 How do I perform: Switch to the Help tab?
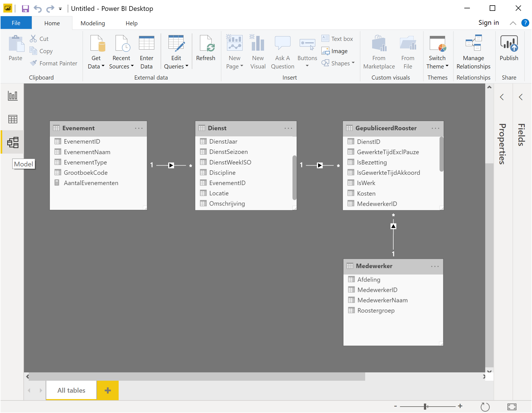pos(131,23)
